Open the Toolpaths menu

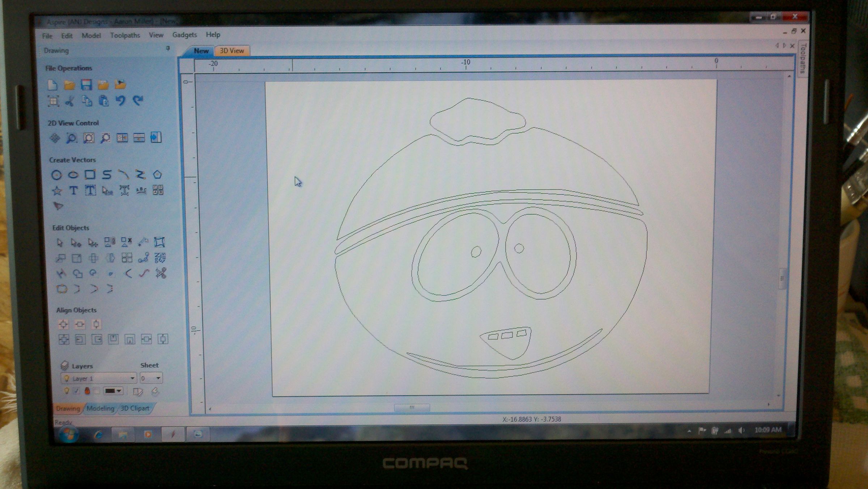125,35
